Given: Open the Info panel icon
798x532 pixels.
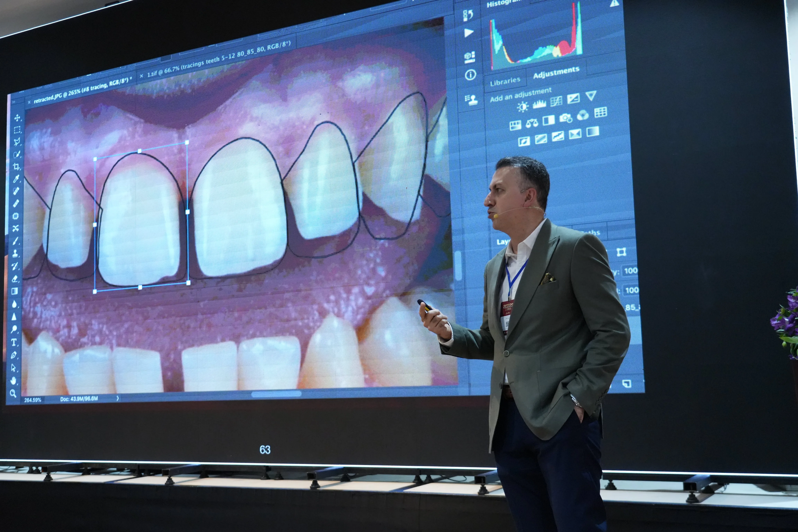Looking at the screenshot, I should (x=470, y=75).
